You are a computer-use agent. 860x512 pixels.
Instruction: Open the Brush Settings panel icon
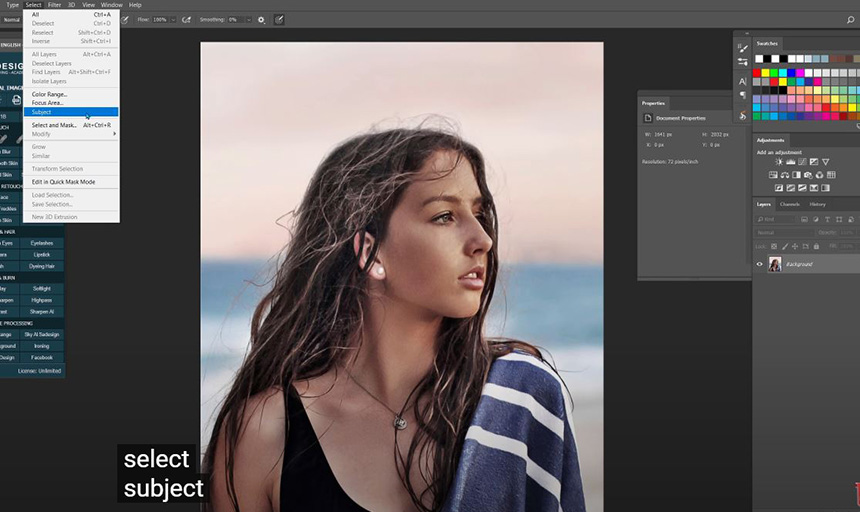tap(742, 47)
